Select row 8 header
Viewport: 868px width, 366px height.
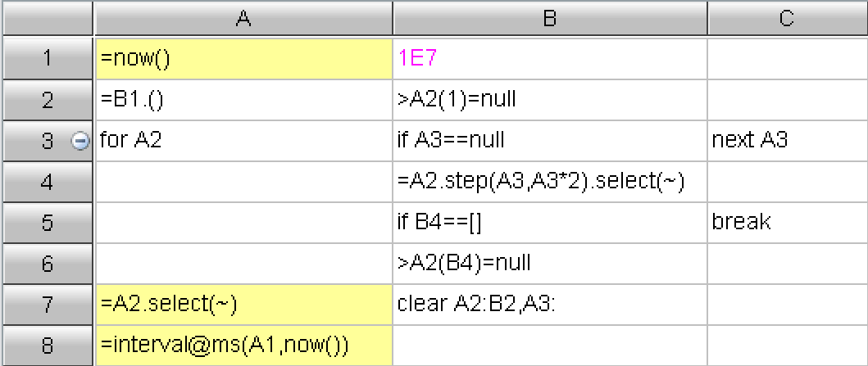pos(47,346)
